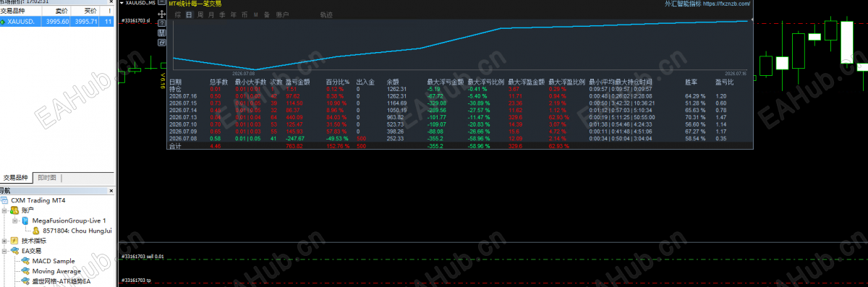Screen dimensions: 868x287
Task: Select the 日 (daily) statistics tab
Action: point(189,14)
